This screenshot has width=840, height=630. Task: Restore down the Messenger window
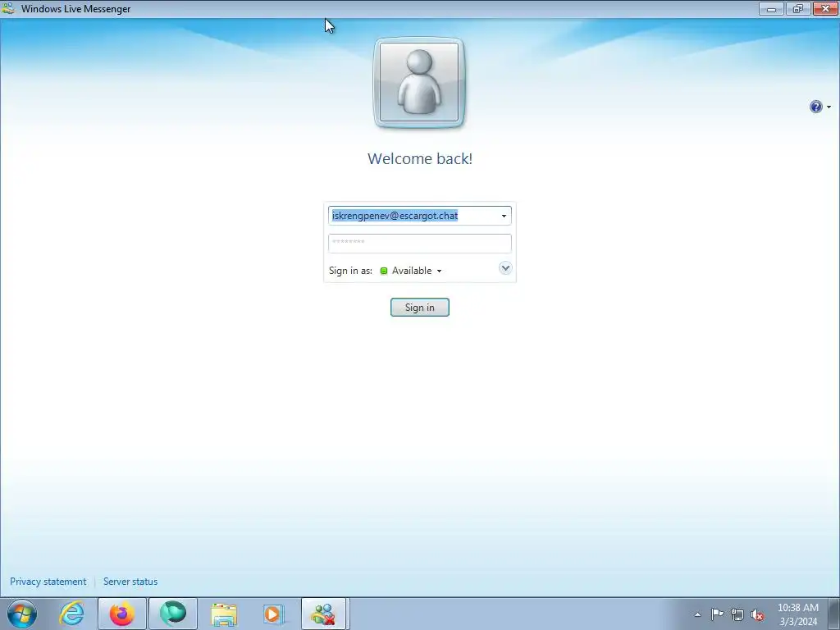coord(797,8)
